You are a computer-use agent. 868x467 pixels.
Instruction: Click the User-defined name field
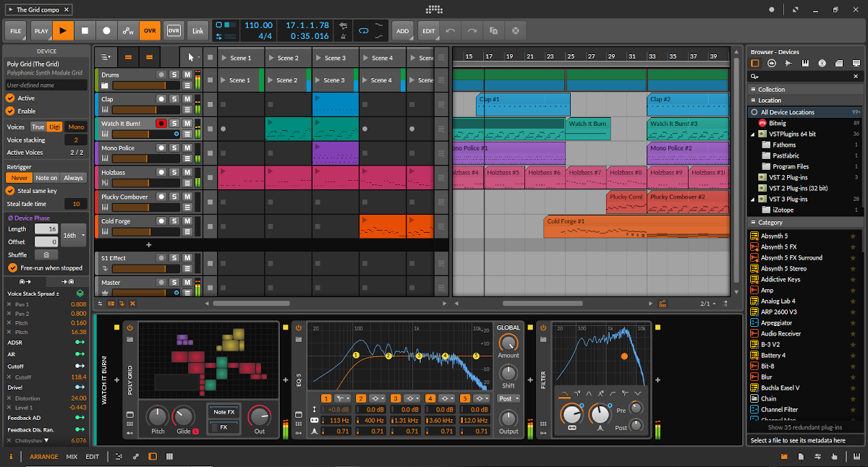tap(46, 85)
